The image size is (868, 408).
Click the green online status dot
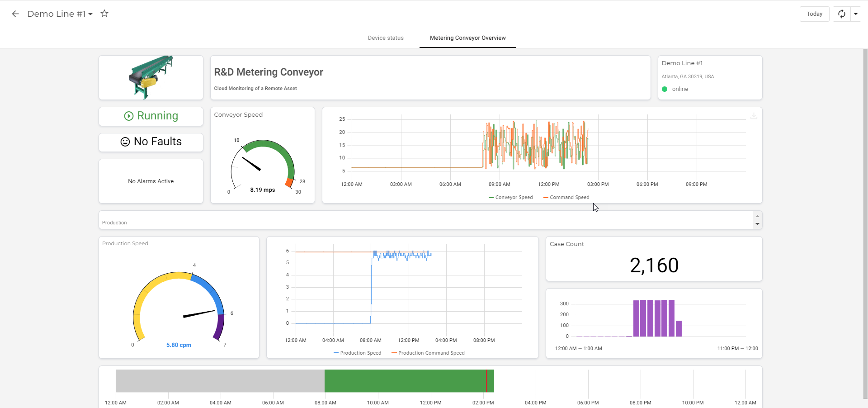pyautogui.click(x=665, y=89)
